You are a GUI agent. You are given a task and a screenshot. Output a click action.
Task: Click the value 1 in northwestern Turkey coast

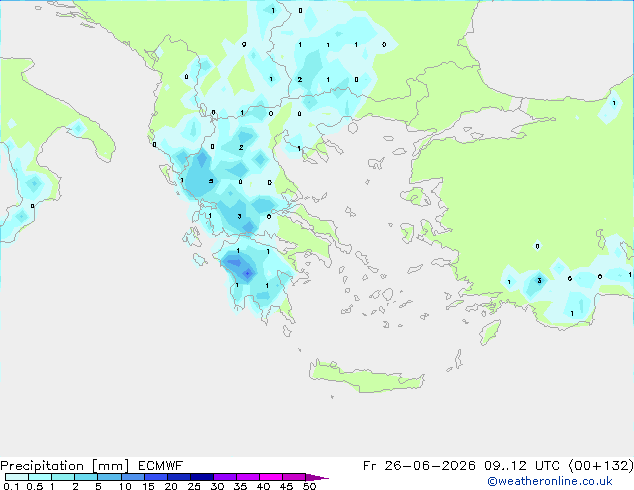(x=614, y=103)
